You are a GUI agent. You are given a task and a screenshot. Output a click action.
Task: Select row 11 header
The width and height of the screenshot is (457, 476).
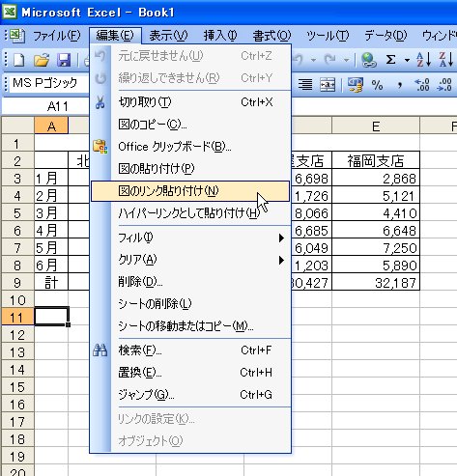(x=17, y=318)
